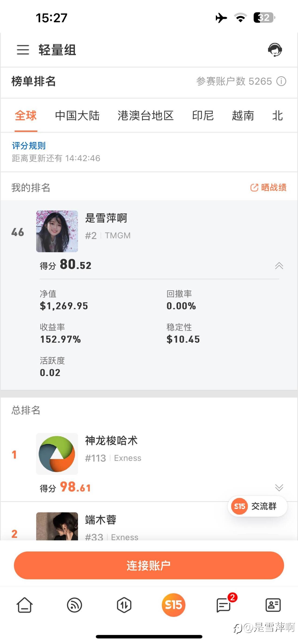Screen dimensions: 298x644
Task: Expand details for 神龙梭哈术
Action: 279,487
